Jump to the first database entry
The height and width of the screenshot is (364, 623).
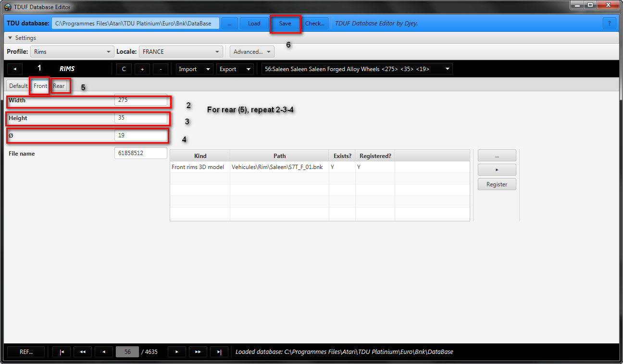(x=62, y=352)
